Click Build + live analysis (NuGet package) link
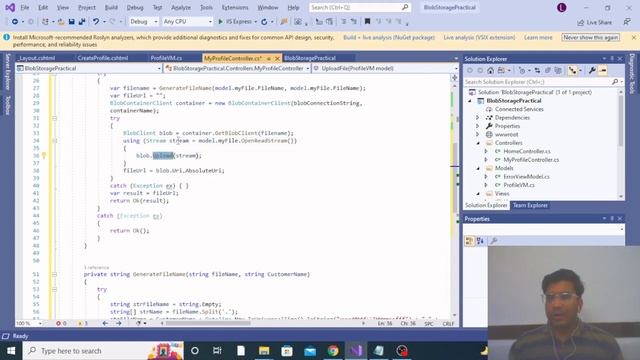The height and width of the screenshot is (360, 640). (389, 38)
